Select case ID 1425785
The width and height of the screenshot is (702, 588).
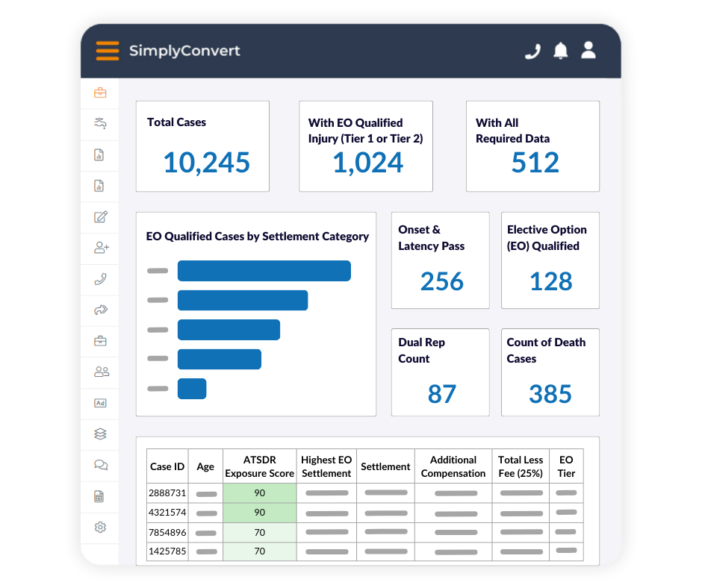(x=167, y=551)
